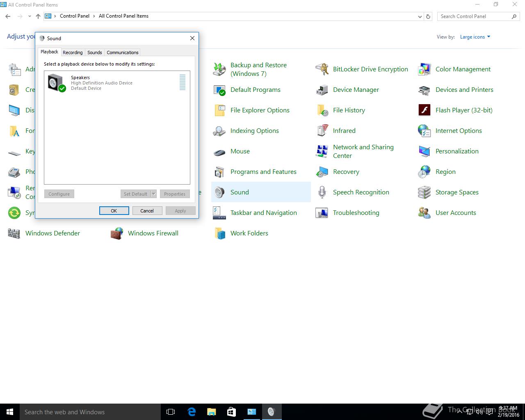
Task: Click All Control Panel Items breadcrumb
Action: point(123,16)
